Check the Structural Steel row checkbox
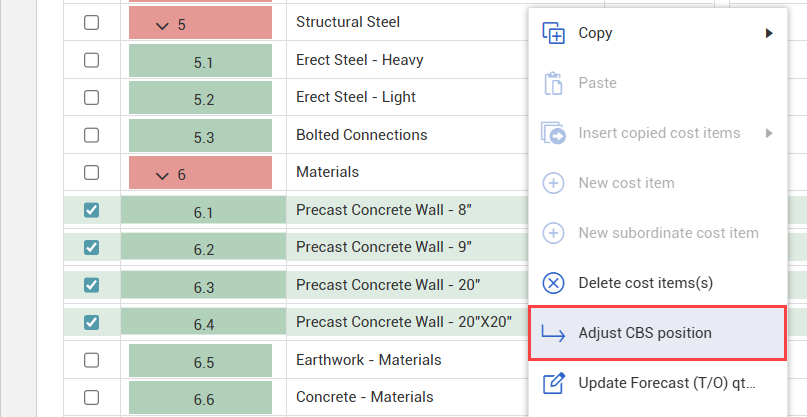 pyautogui.click(x=91, y=23)
